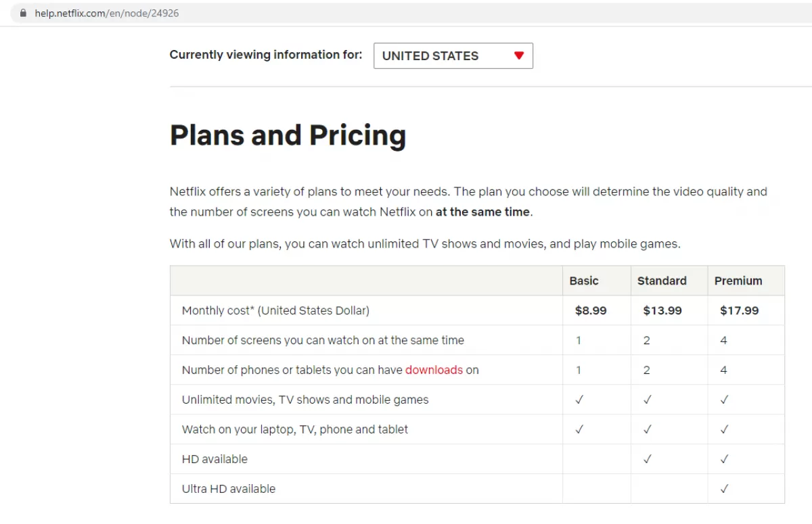The width and height of the screenshot is (812, 524).
Task: Open the UNITED STATES country dropdown
Action: click(x=453, y=56)
